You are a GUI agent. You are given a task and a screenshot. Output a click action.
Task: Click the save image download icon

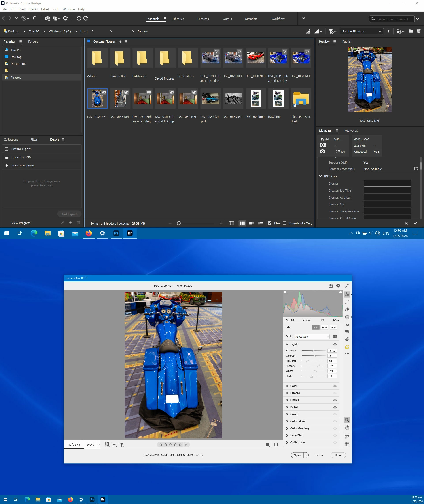[x=331, y=286]
